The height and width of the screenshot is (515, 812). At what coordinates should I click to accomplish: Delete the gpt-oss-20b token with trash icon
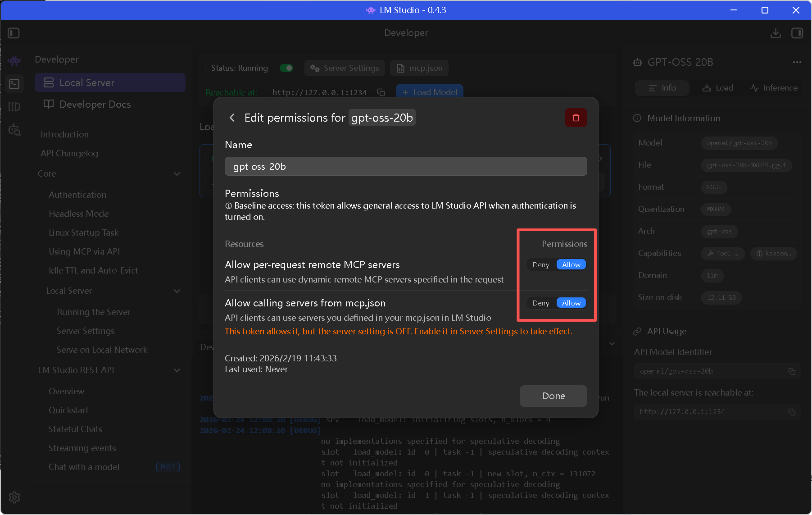tap(576, 118)
